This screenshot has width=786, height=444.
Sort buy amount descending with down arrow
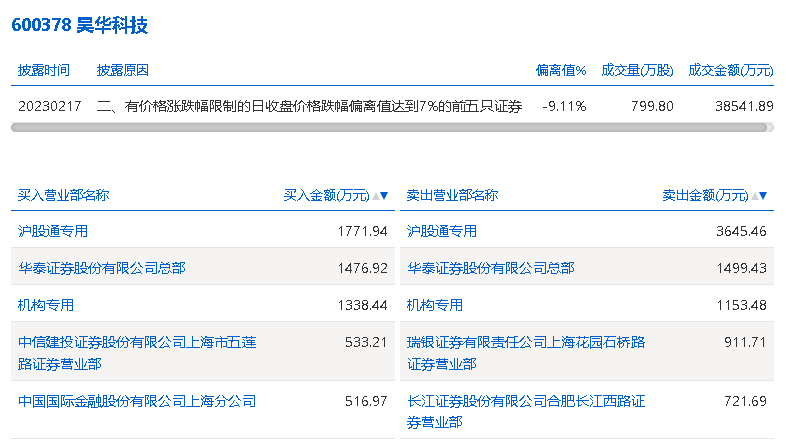tap(384, 196)
